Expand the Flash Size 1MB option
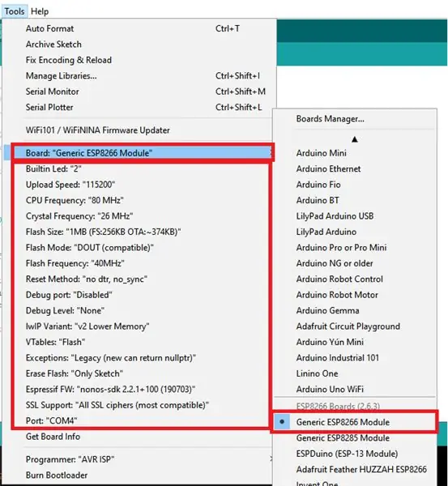Screen dimensions: 448x486 [x=139, y=232]
